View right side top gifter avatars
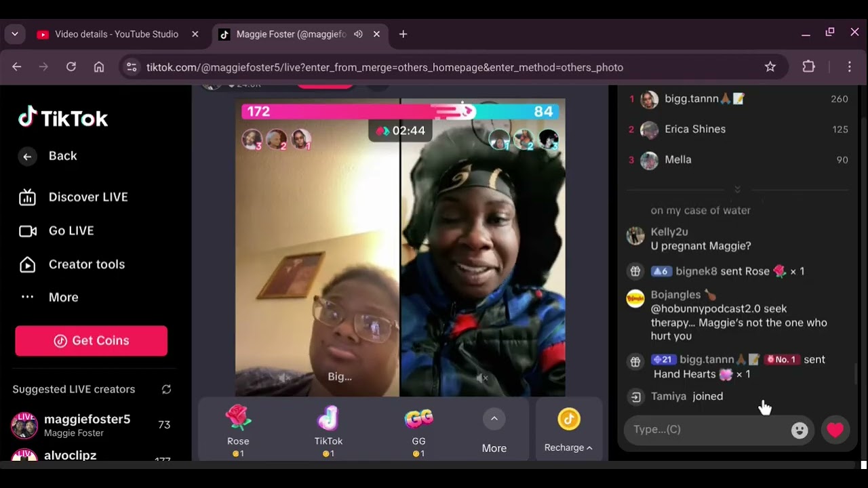The image size is (868, 488). [525, 140]
